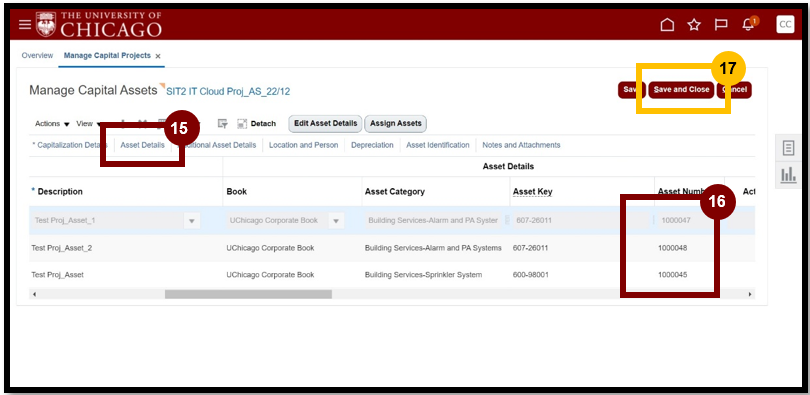
Task: Click the University of Chicago logo
Action: pos(99,25)
